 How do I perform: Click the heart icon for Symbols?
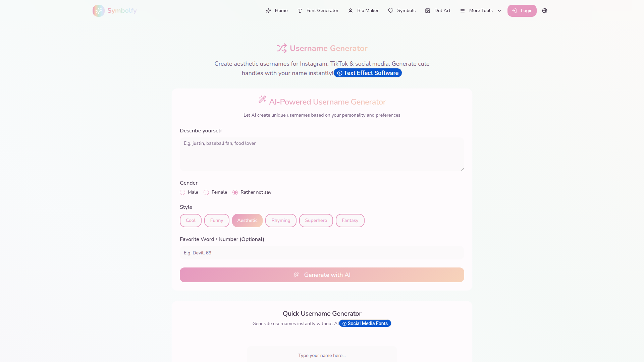coord(391,11)
